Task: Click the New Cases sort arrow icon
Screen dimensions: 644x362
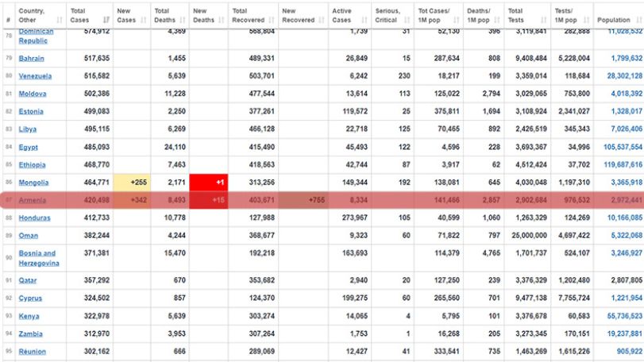Action: click(x=145, y=20)
